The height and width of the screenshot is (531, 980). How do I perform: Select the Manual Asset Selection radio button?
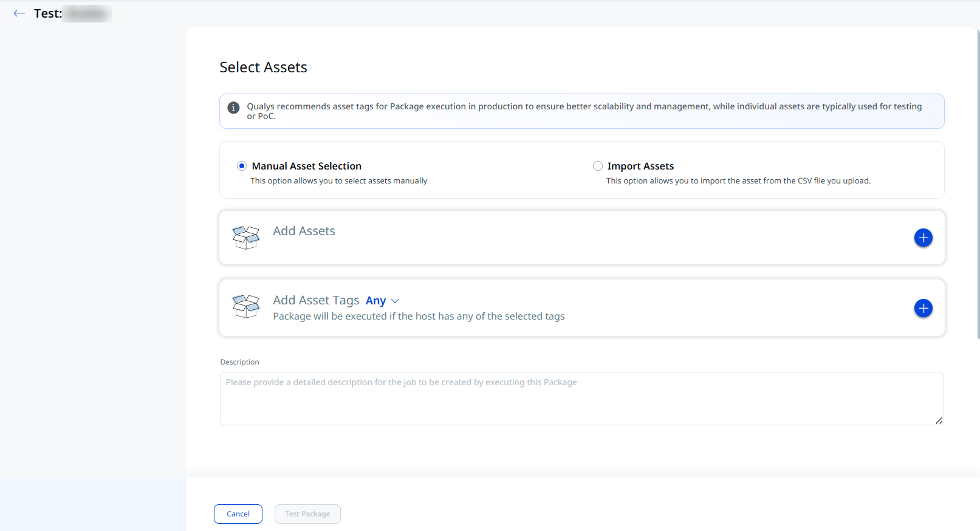click(242, 166)
